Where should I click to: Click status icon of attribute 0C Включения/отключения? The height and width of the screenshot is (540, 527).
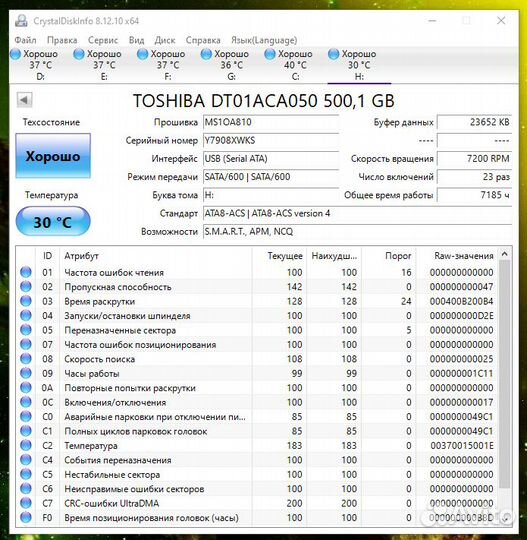26,402
